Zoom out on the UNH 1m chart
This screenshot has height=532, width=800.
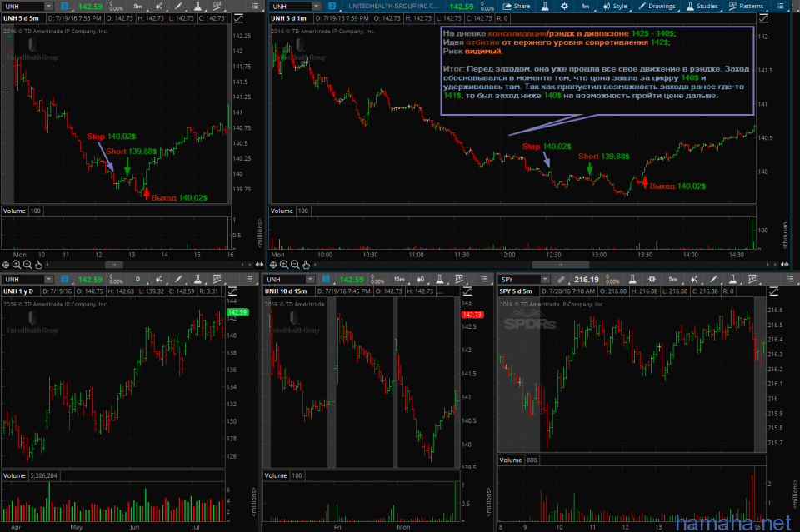tap(295, 265)
